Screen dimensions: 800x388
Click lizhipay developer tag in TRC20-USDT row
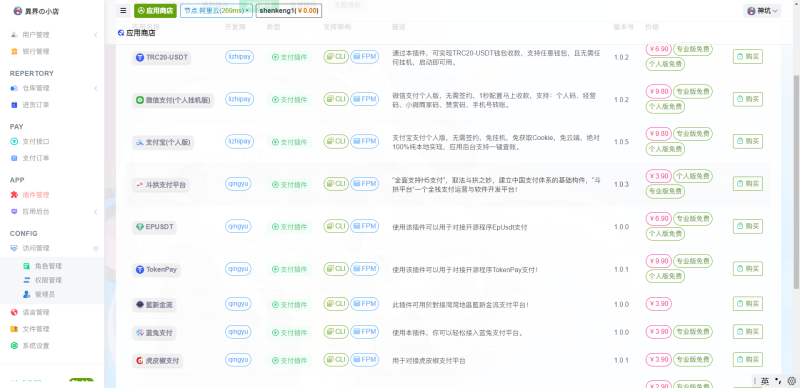239,57
